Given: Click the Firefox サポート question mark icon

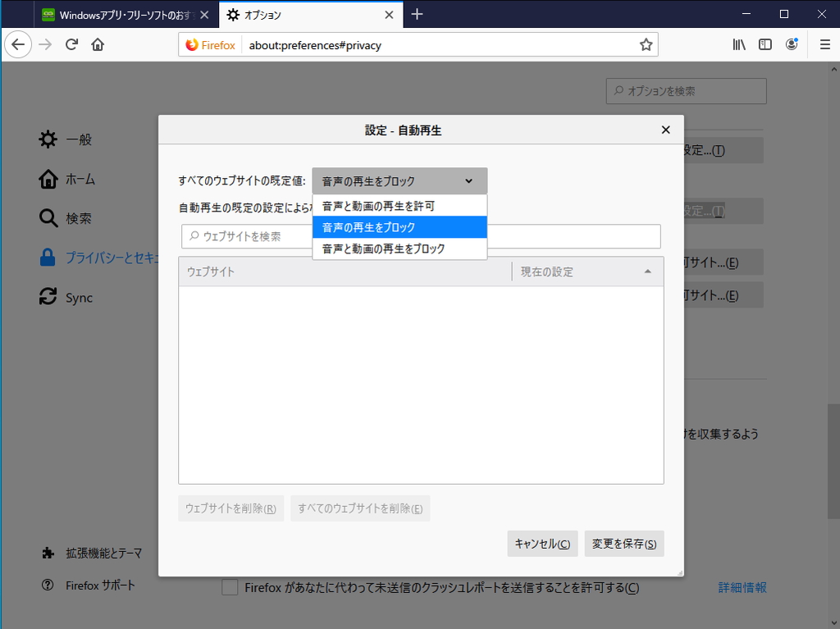Looking at the screenshot, I should tap(47, 586).
